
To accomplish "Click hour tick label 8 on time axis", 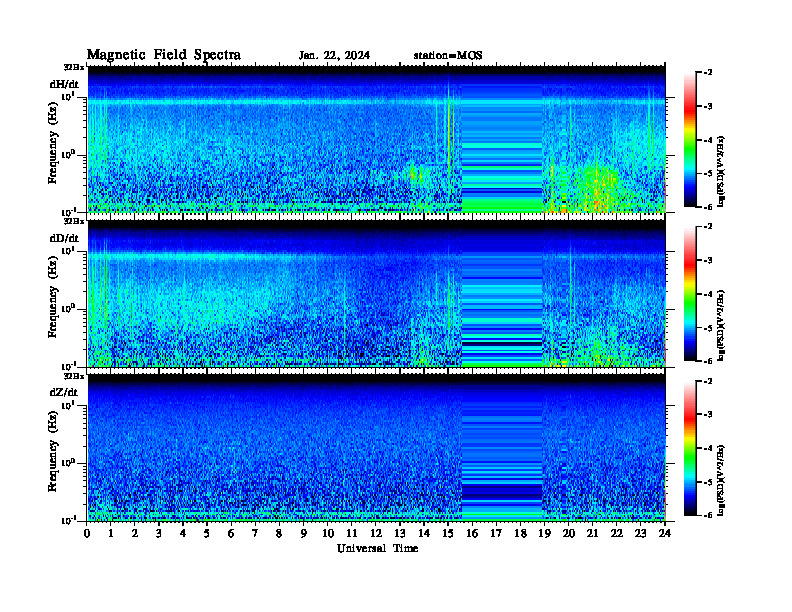I will pyautogui.click(x=279, y=533).
